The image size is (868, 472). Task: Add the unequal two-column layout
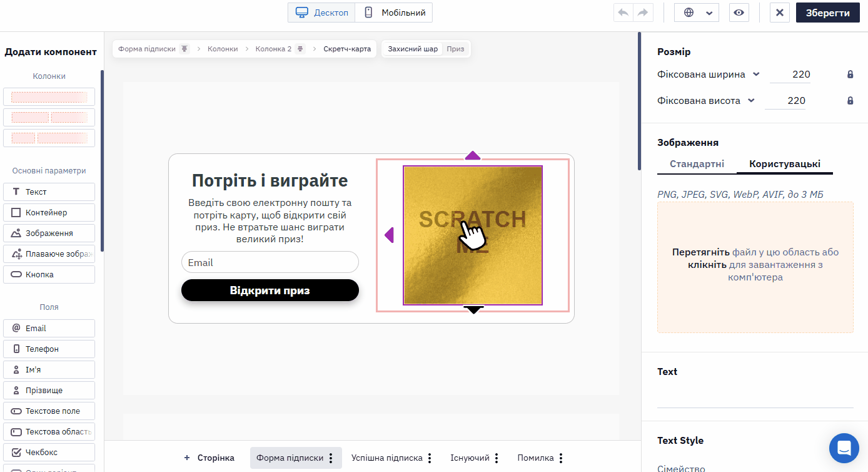[x=49, y=138]
